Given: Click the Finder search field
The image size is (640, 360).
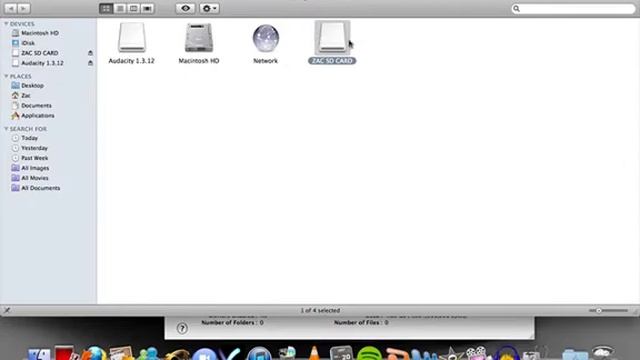Looking at the screenshot, I should [x=573, y=9].
